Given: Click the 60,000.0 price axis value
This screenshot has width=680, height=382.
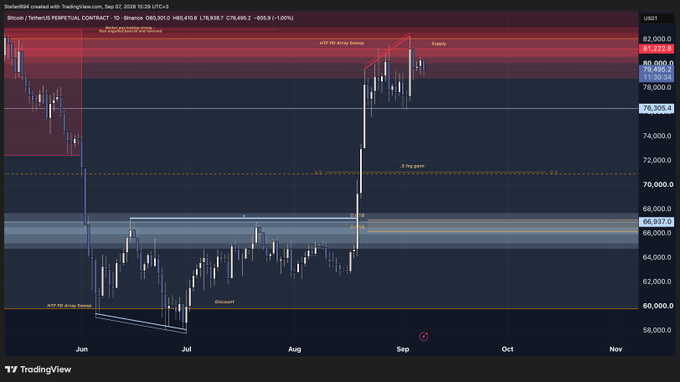Looking at the screenshot, I should [658, 306].
